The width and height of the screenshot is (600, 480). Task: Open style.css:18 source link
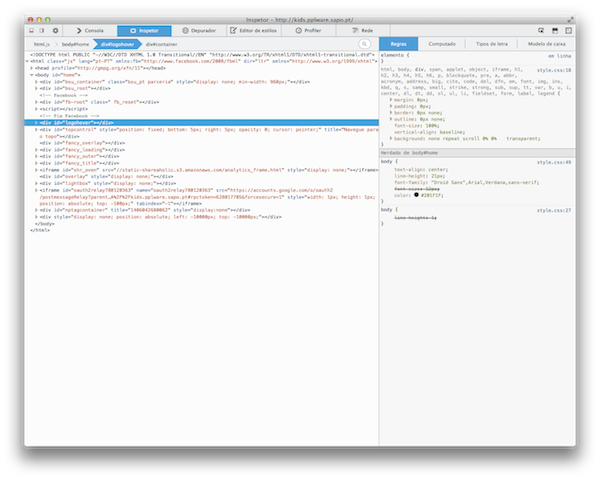pyautogui.click(x=554, y=70)
